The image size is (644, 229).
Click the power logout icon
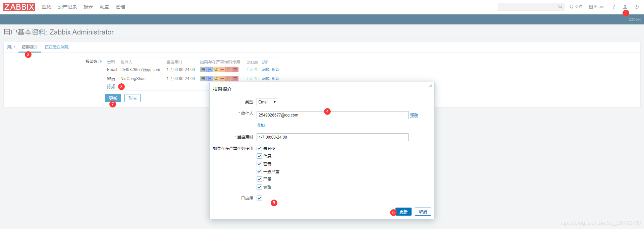pos(637,7)
